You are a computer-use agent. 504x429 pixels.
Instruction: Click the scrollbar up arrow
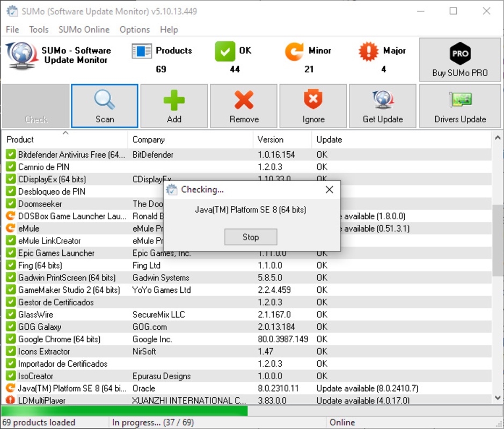498,138
